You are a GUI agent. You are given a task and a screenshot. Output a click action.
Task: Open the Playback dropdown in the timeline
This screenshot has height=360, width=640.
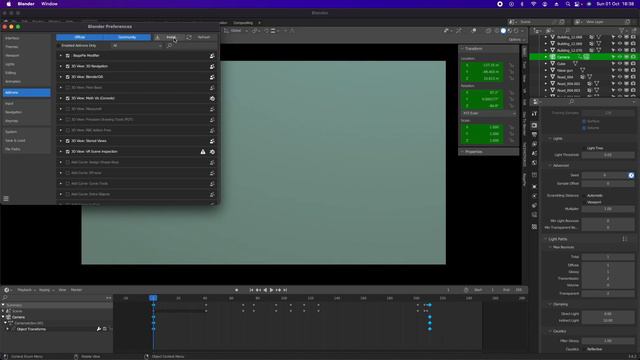tap(26, 290)
